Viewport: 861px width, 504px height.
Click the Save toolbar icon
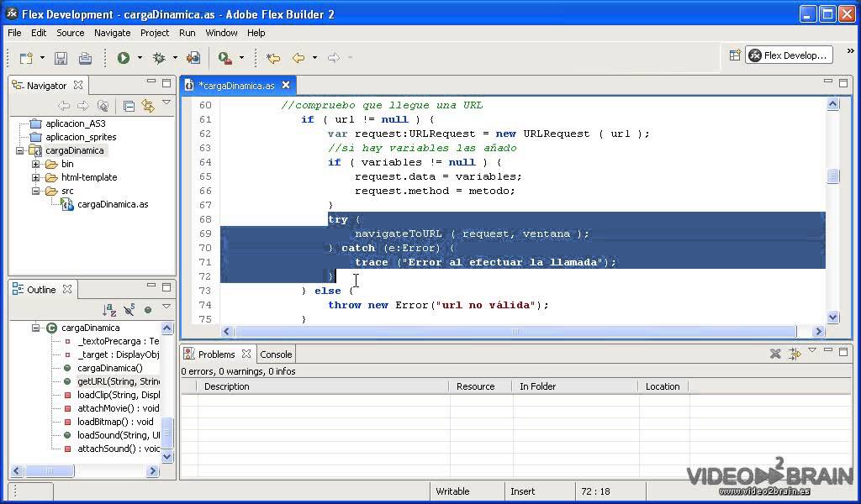click(x=61, y=58)
